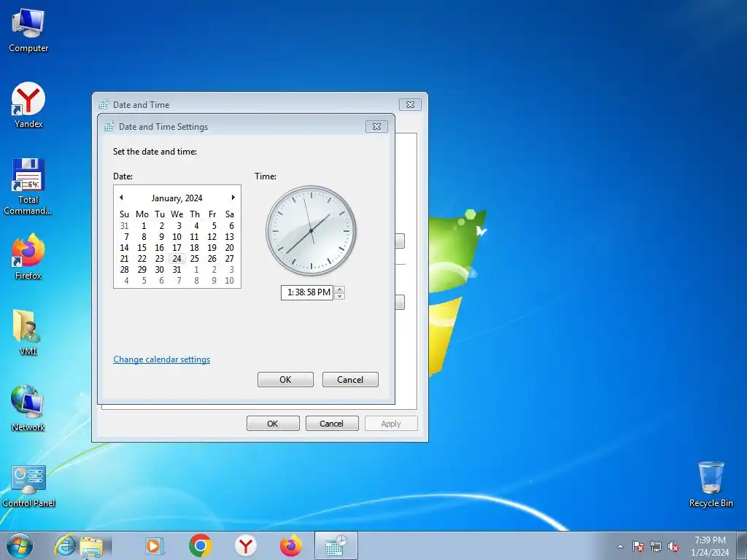747x560 pixels.
Task: Open the Computer desktop icon
Action: pos(28,31)
